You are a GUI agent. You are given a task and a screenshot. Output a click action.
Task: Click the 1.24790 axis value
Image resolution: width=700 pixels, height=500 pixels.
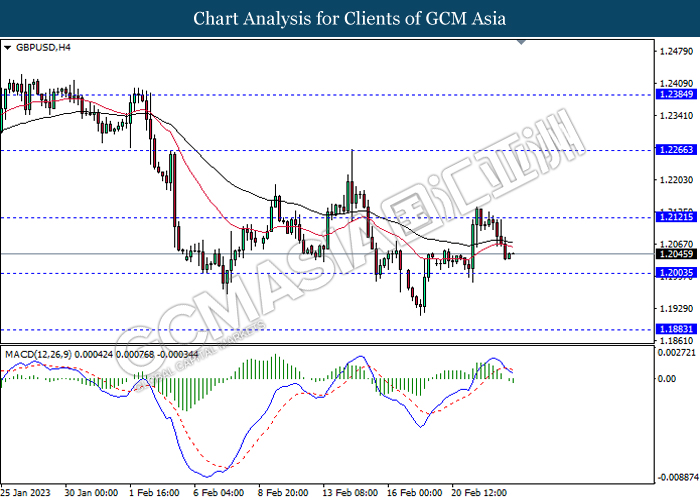(676, 52)
